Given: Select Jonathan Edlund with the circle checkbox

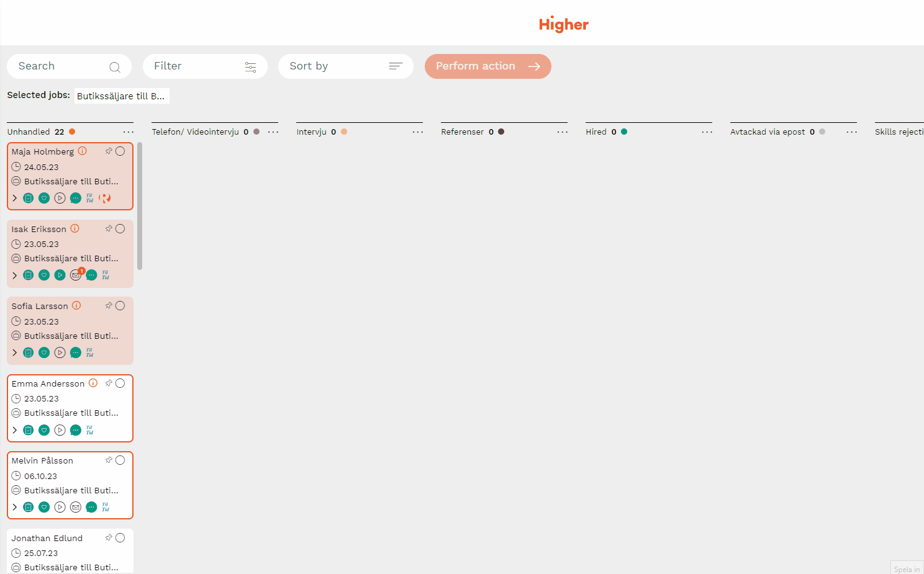Looking at the screenshot, I should click(x=120, y=538).
